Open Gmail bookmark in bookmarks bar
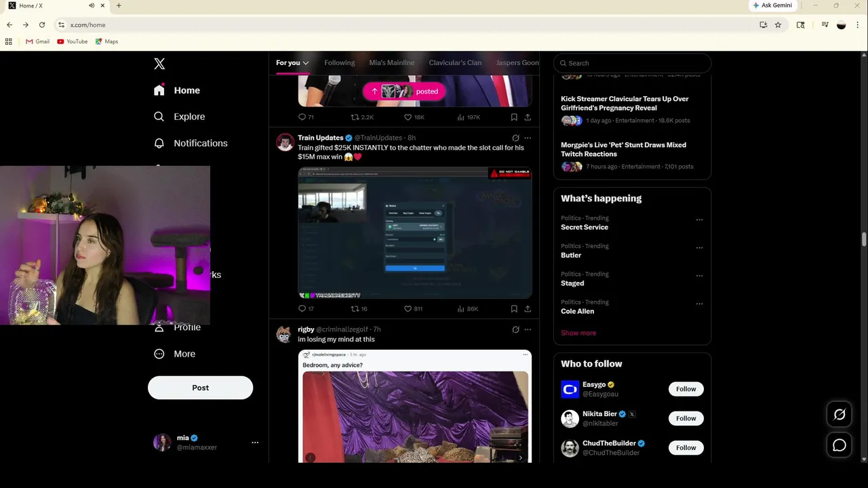The width and height of the screenshot is (868, 488). tap(37, 41)
